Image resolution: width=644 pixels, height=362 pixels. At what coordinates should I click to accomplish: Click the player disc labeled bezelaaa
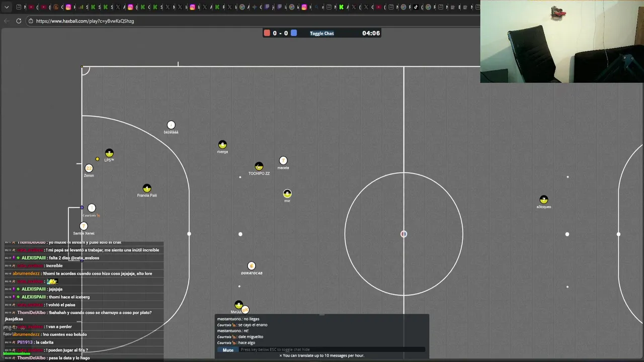coord(171,125)
